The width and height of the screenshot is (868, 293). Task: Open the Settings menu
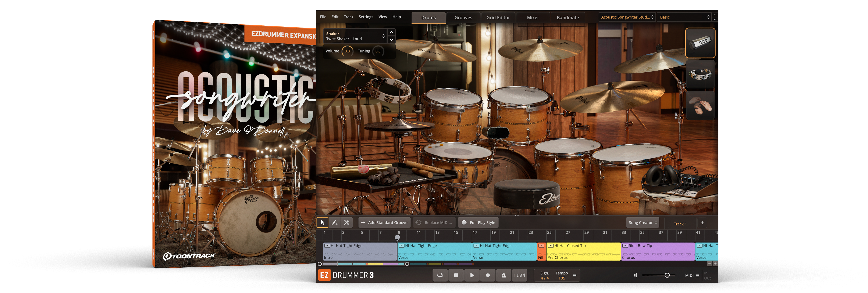coord(366,17)
